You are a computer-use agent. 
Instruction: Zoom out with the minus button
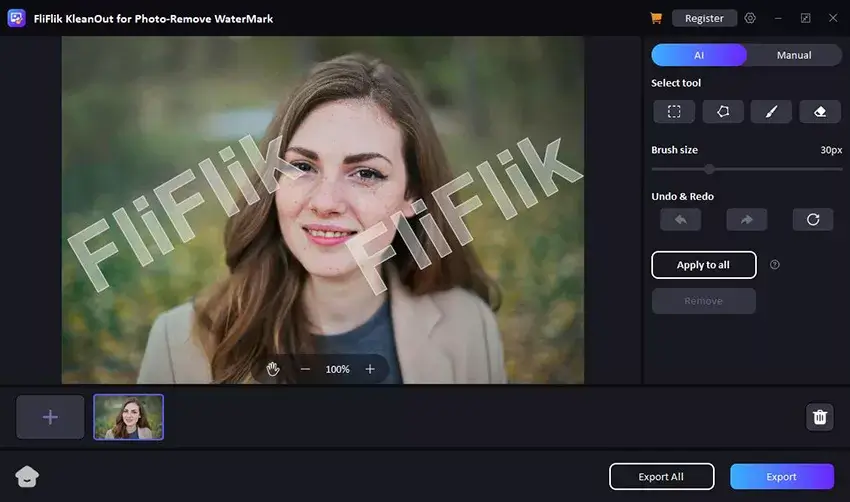click(305, 369)
